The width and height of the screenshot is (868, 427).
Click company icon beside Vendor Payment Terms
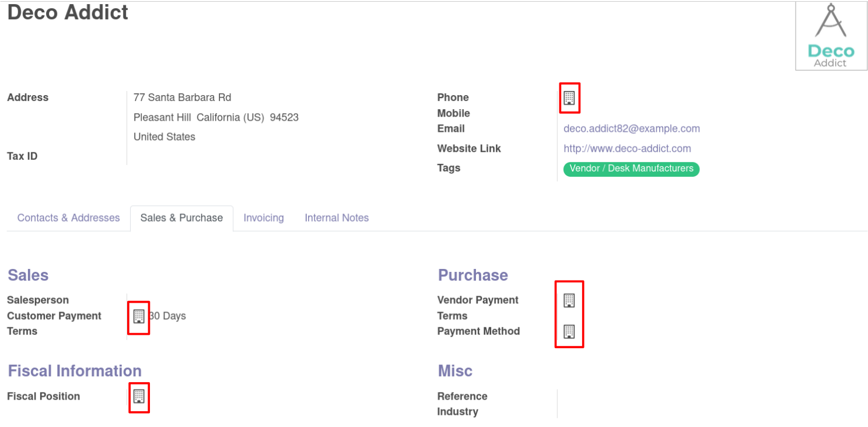click(569, 300)
